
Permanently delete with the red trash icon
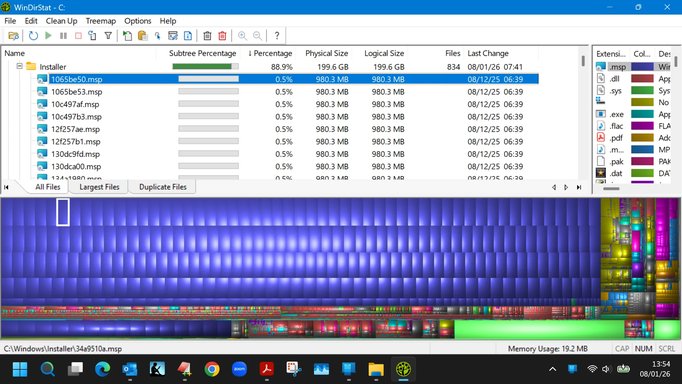click(x=222, y=36)
